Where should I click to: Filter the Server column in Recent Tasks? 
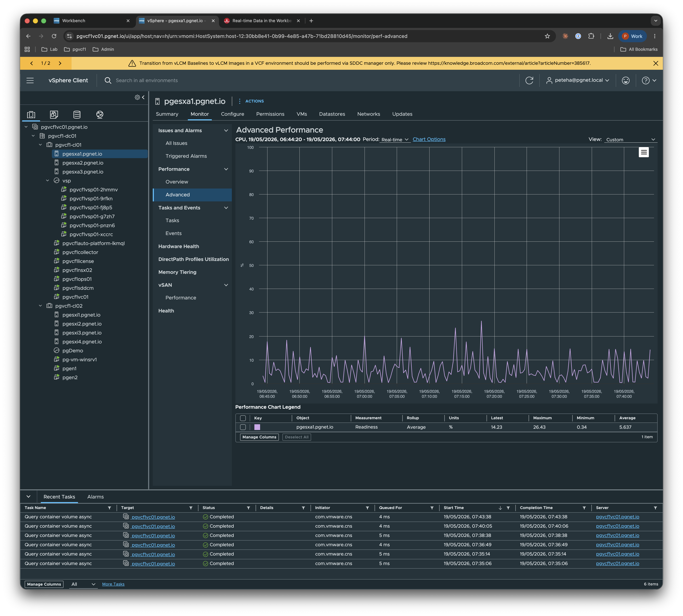(655, 508)
